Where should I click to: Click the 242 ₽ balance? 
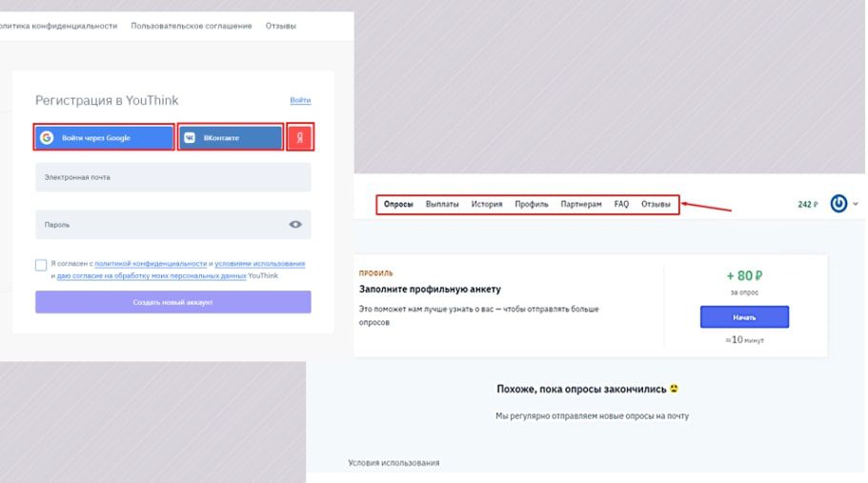808,204
